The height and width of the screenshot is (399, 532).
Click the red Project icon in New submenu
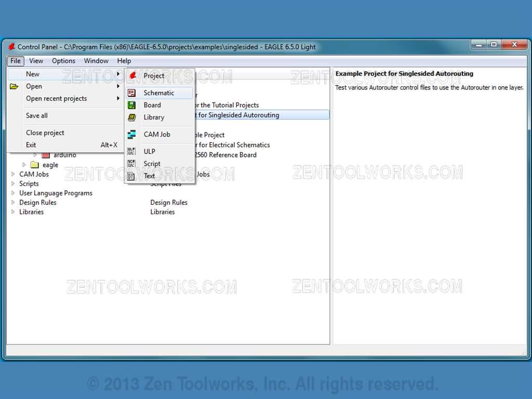pyautogui.click(x=132, y=75)
